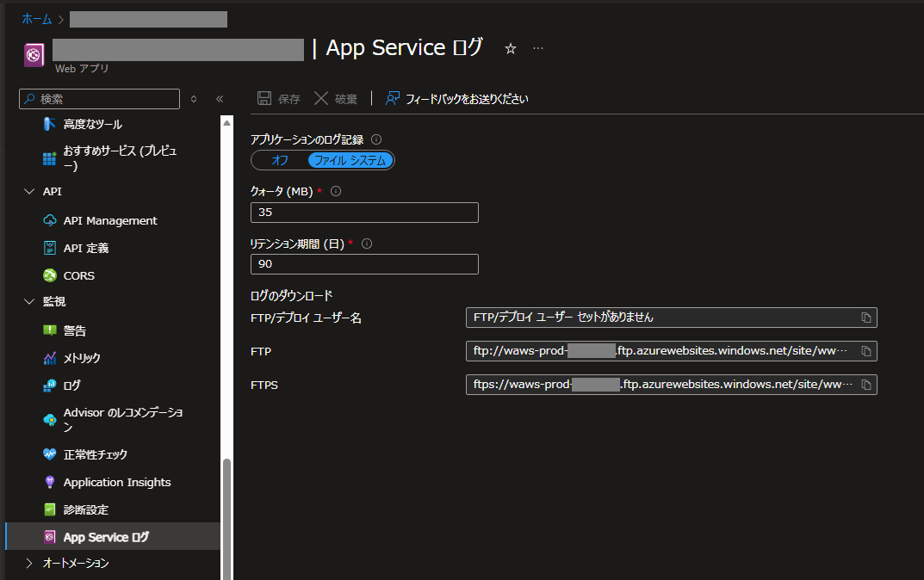This screenshot has width=924, height=580.
Task: Show info tooltip for リテンション期間
Action: tap(367, 244)
